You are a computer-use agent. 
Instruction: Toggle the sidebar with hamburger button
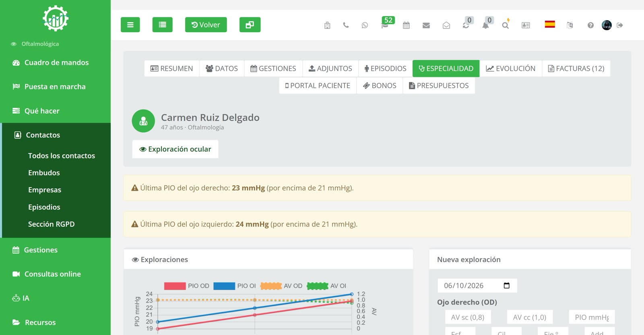[x=130, y=25]
